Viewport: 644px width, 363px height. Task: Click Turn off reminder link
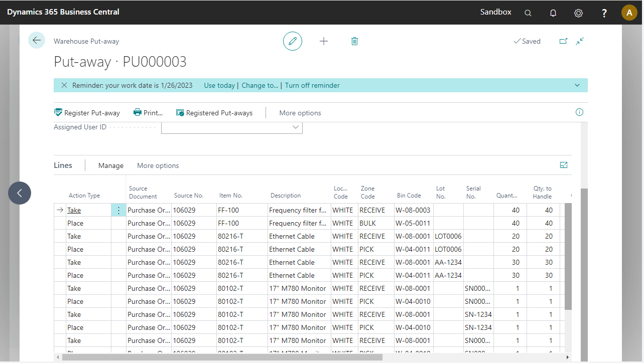point(312,85)
